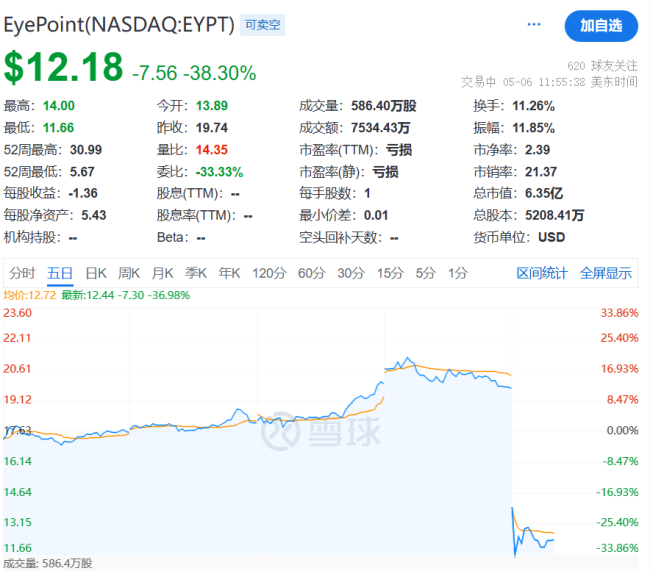
Task: Select the 五日 five-day chart tab
Action: point(60,273)
